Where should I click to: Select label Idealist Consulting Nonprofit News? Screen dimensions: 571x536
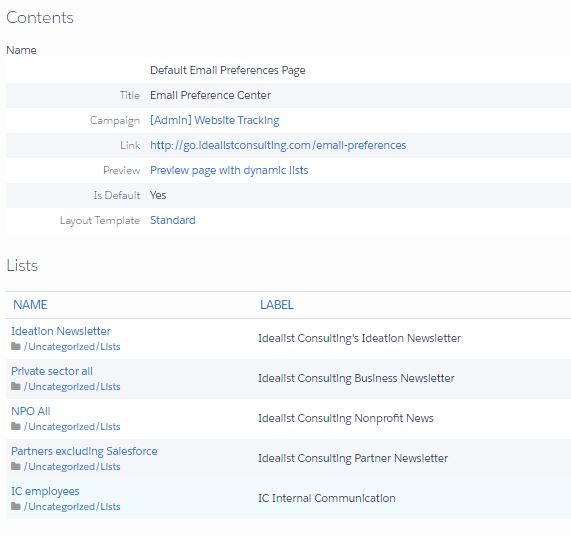coord(346,418)
